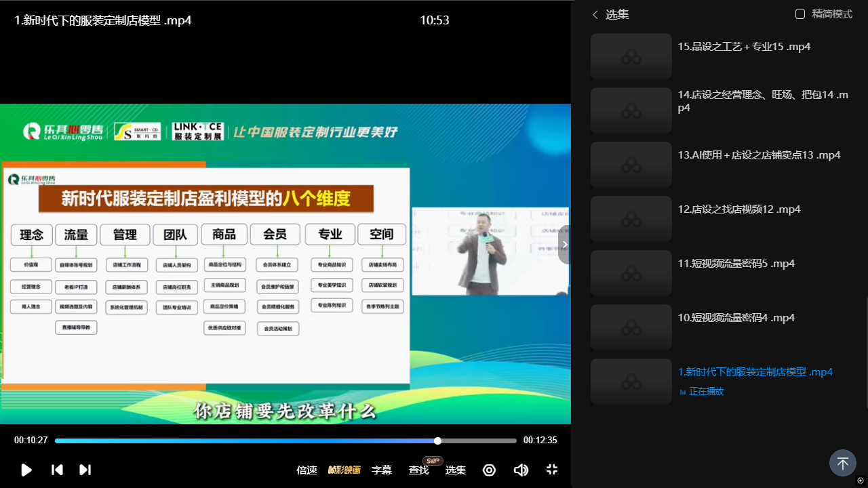Skip to the next video

(85, 470)
